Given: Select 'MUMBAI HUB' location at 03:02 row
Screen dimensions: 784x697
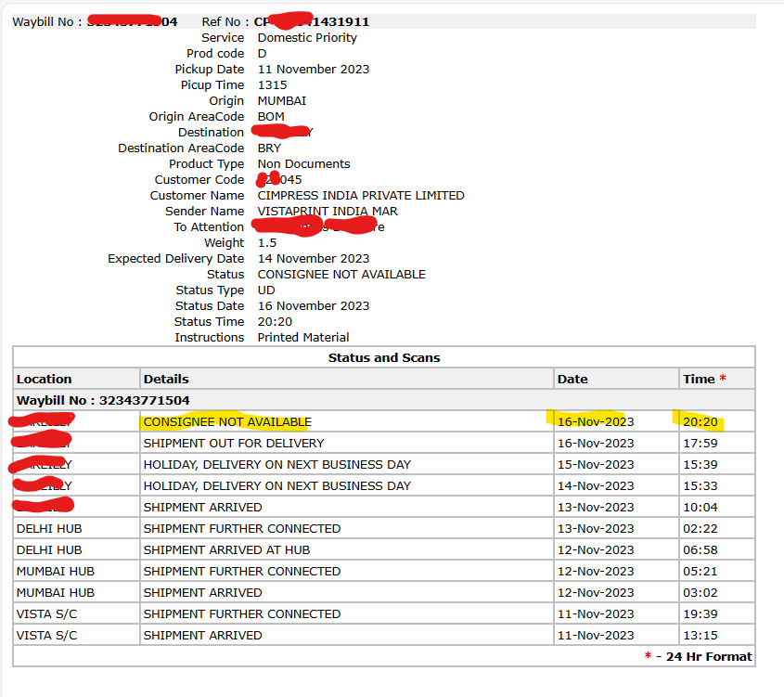Looking at the screenshot, I should click(56, 593).
